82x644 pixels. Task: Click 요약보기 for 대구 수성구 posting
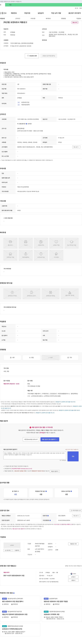(73, 577)
